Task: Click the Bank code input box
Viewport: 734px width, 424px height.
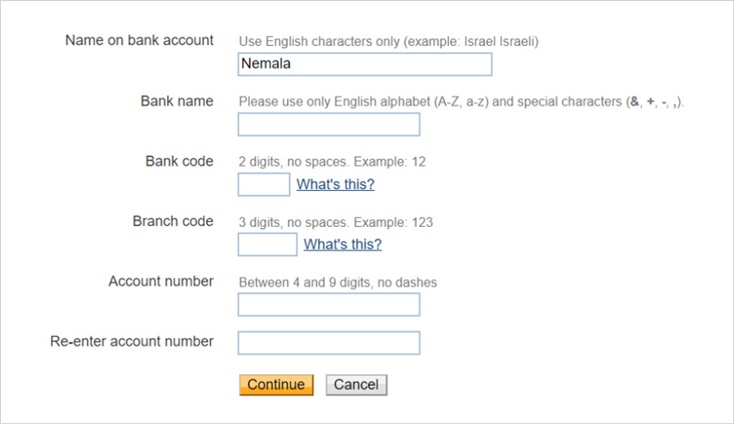Action: pyautogui.click(x=263, y=184)
